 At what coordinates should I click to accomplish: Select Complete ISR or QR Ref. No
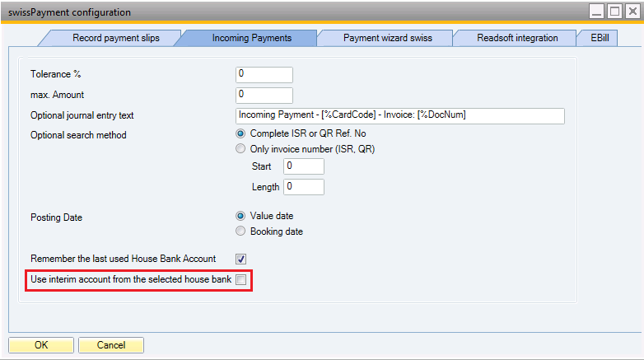[x=240, y=133]
